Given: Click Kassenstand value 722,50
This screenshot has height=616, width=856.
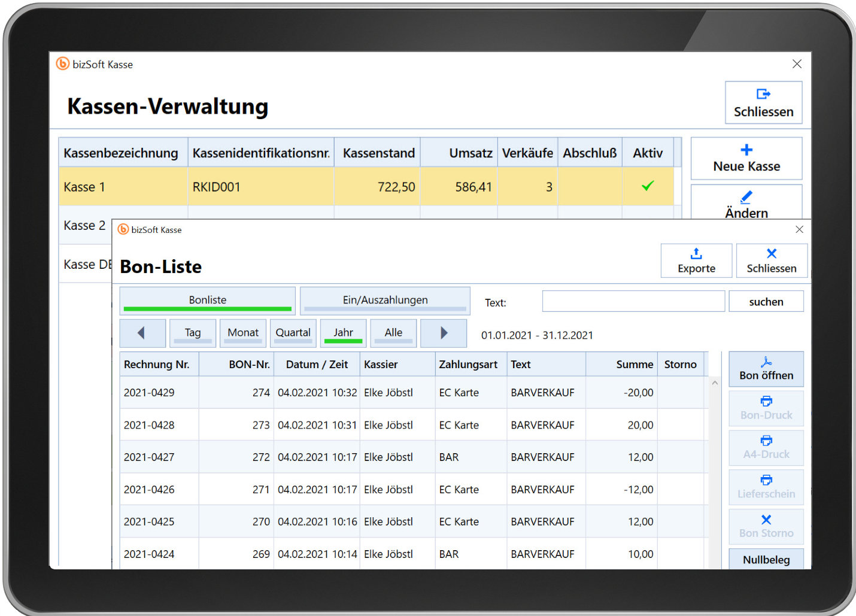Looking at the screenshot, I should pyautogui.click(x=396, y=187).
